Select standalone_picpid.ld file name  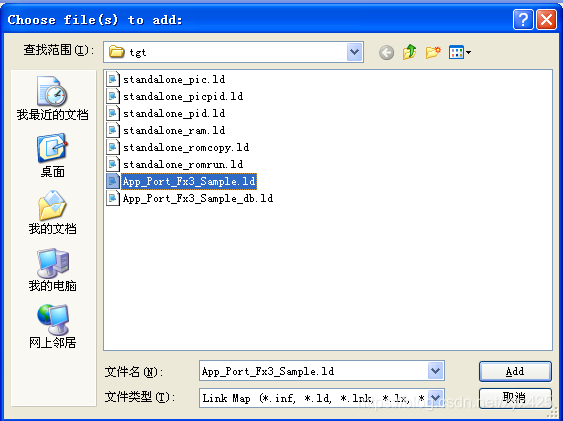(183, 96)
